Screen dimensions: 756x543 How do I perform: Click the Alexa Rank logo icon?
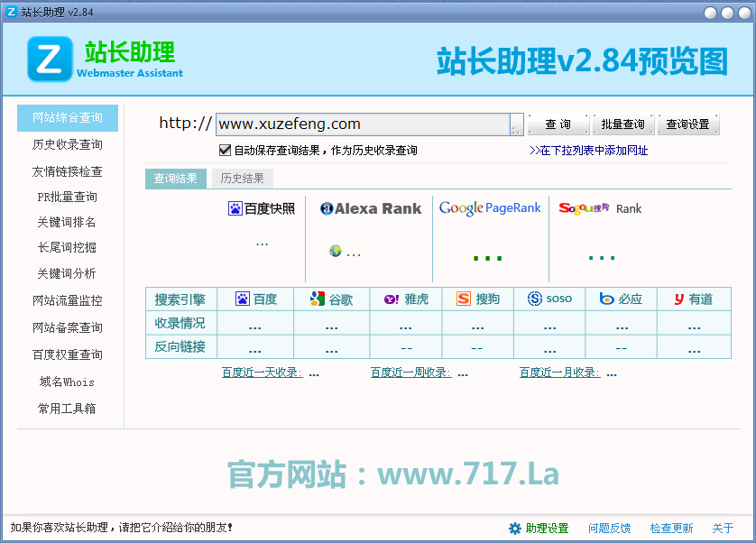pyautogui.click(x=327, y=208)
